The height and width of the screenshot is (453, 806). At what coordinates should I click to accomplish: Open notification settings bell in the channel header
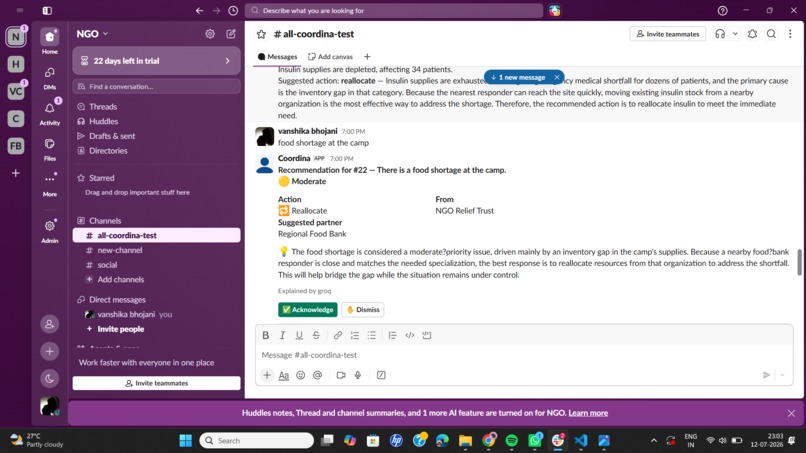pos(752,34)
